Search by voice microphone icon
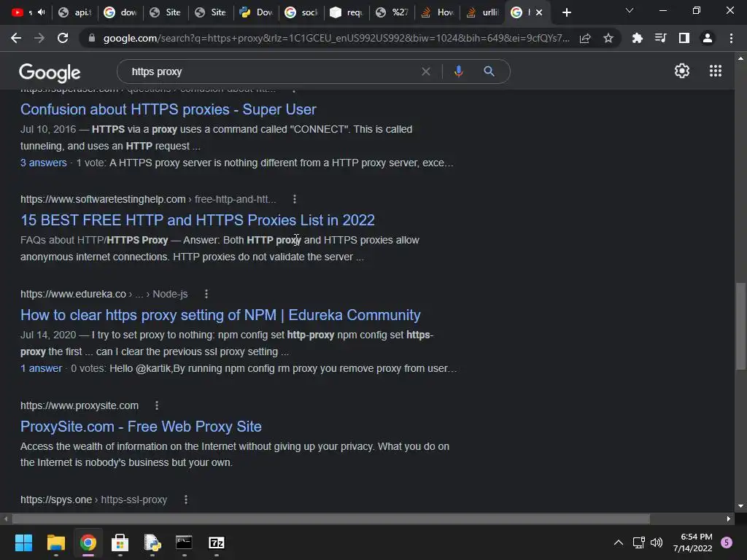This screenshot has width=747, height=560. pos(458,71)
